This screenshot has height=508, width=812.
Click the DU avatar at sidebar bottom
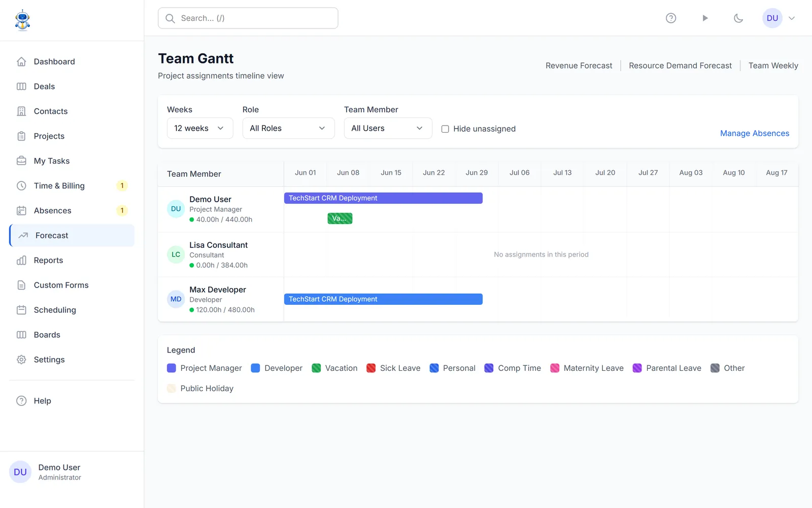pyautogui.click(x=20, y=472)
